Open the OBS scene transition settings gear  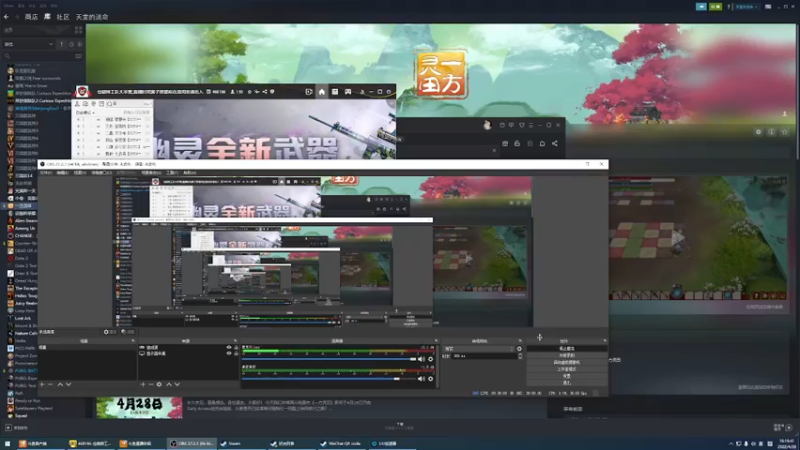519,349
